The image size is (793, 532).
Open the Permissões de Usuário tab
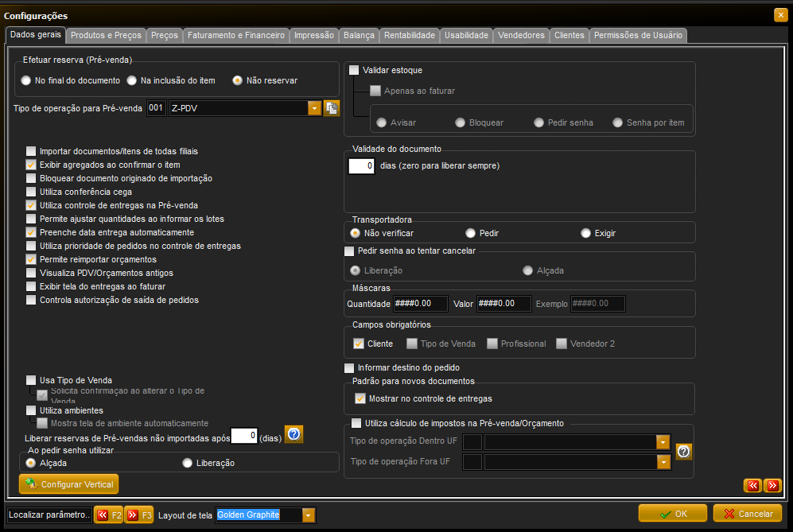[638, 36]
